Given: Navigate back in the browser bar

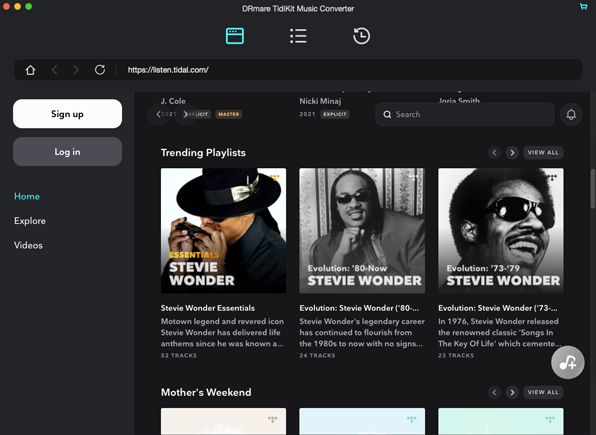Looking at the screenshot, I should (x=54, y=70).
